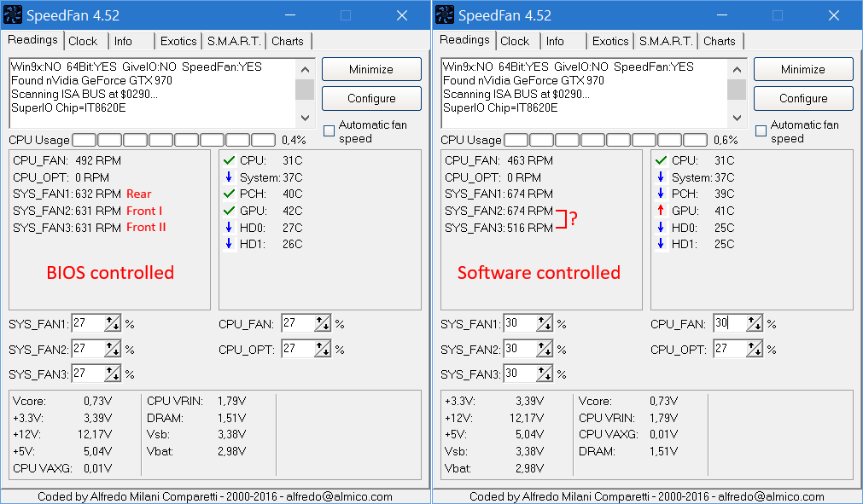Click the SpeedFan app icon in right window

(x=445, y=14)
